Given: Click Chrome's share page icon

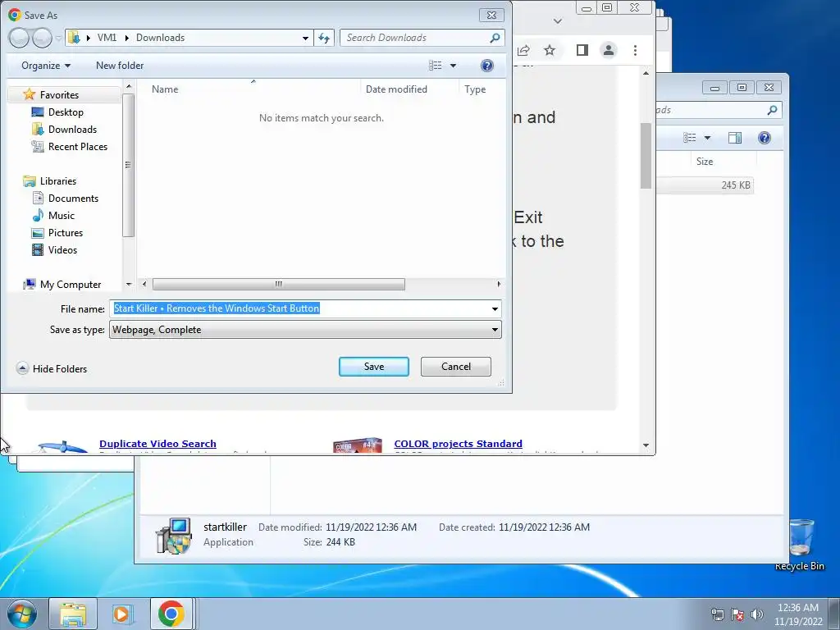Looking at the screenshot, I should coord(523,50).
